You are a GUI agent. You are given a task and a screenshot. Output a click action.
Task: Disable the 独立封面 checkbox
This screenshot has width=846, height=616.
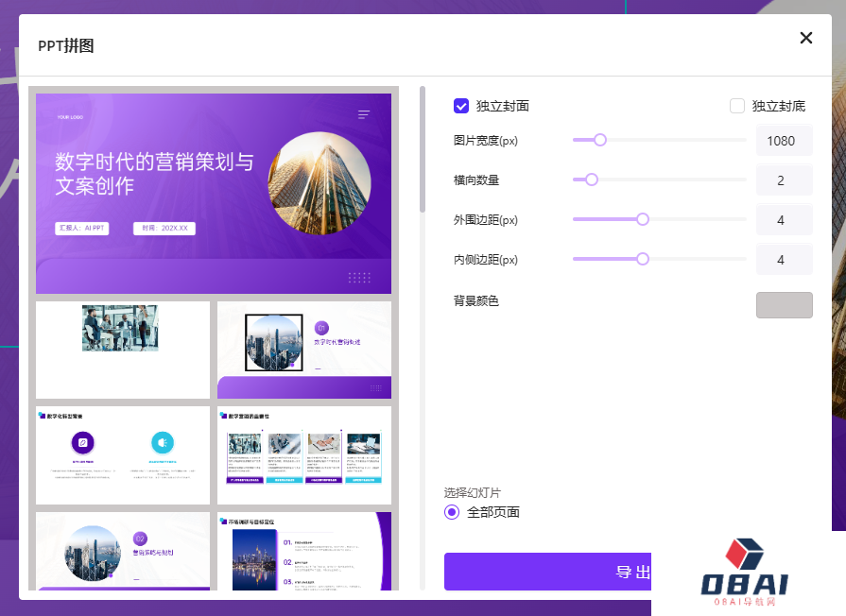462,106
